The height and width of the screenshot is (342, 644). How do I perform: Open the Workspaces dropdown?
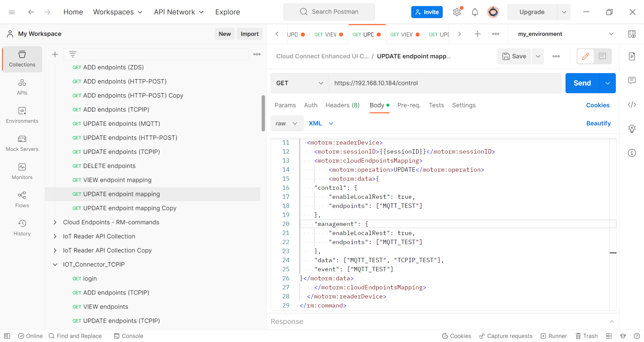(118, 12)
